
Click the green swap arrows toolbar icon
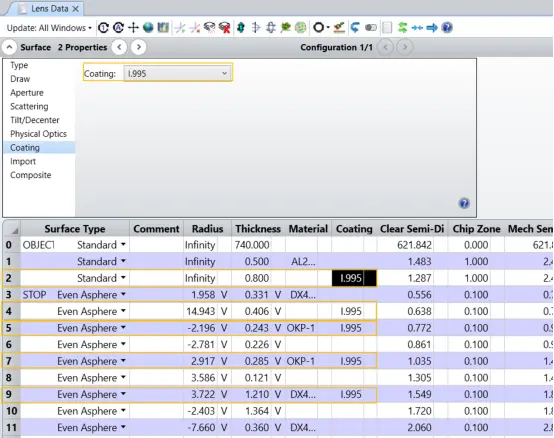[402, 28]
